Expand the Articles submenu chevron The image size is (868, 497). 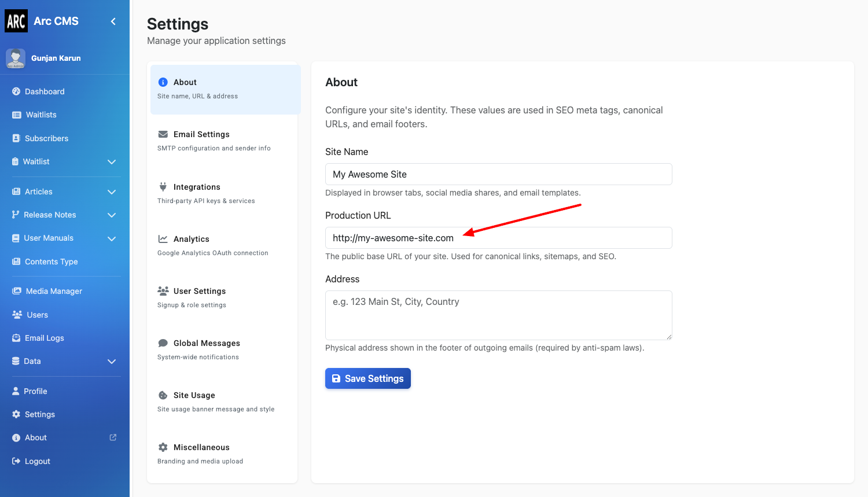[112, 192]
